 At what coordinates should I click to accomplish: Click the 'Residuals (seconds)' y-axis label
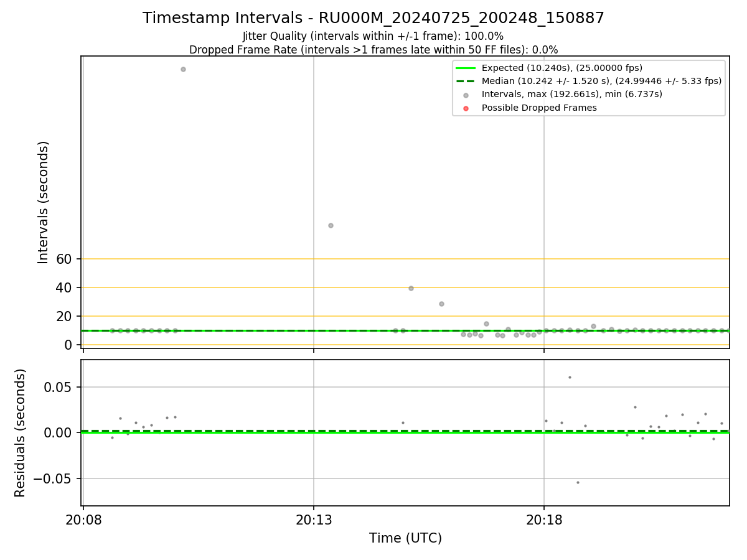click(21, 433)
